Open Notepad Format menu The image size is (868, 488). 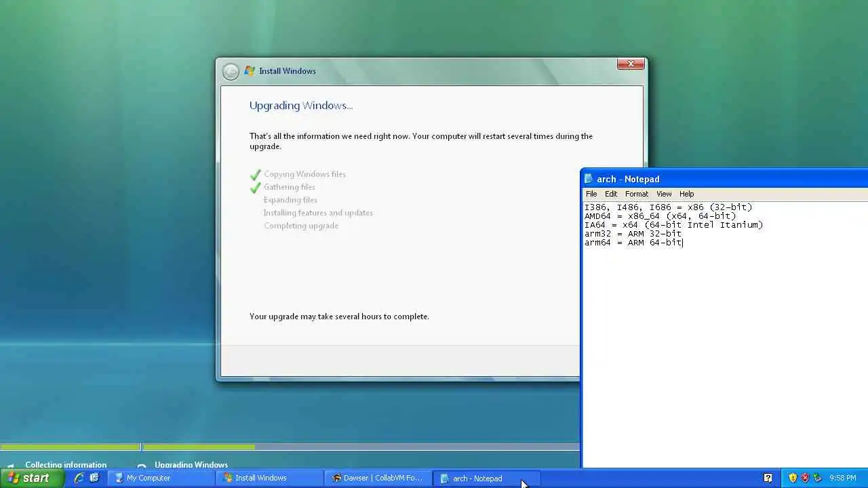pyautogui.click(x=637, y=194)
